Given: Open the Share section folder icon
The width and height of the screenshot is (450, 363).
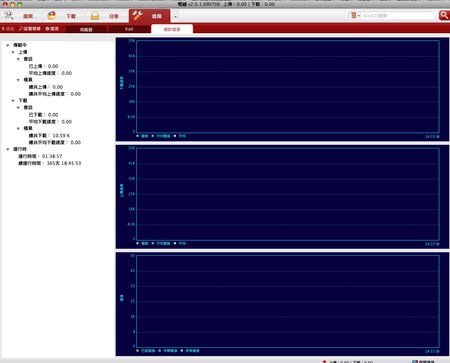Looking at the screenshot, I should (x=105, y=16).
